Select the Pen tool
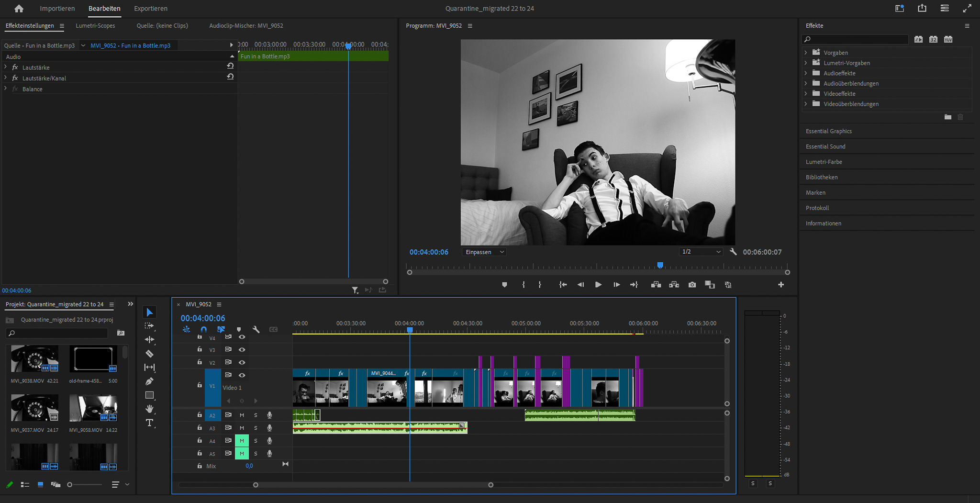 click(x=149, y=381)
